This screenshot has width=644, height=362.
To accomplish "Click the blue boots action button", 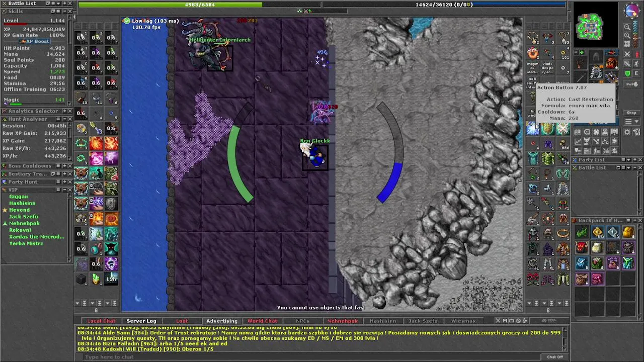I will (x=548, y=143).
